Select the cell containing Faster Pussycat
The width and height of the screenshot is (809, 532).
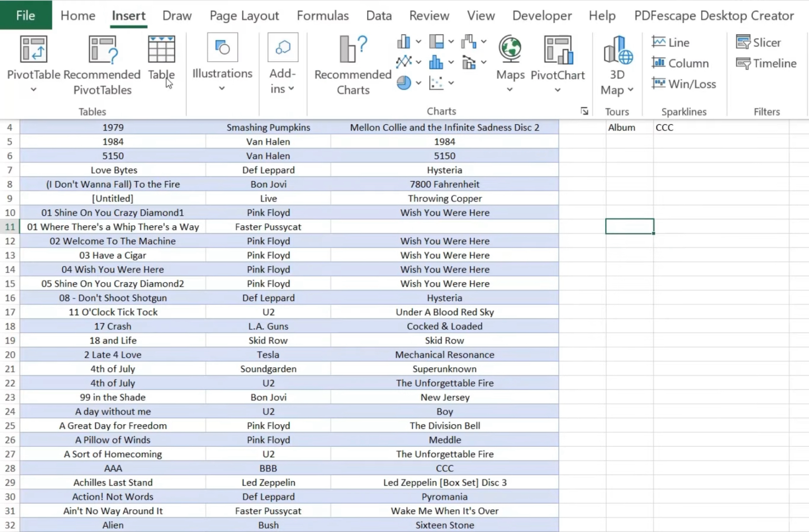268,226
